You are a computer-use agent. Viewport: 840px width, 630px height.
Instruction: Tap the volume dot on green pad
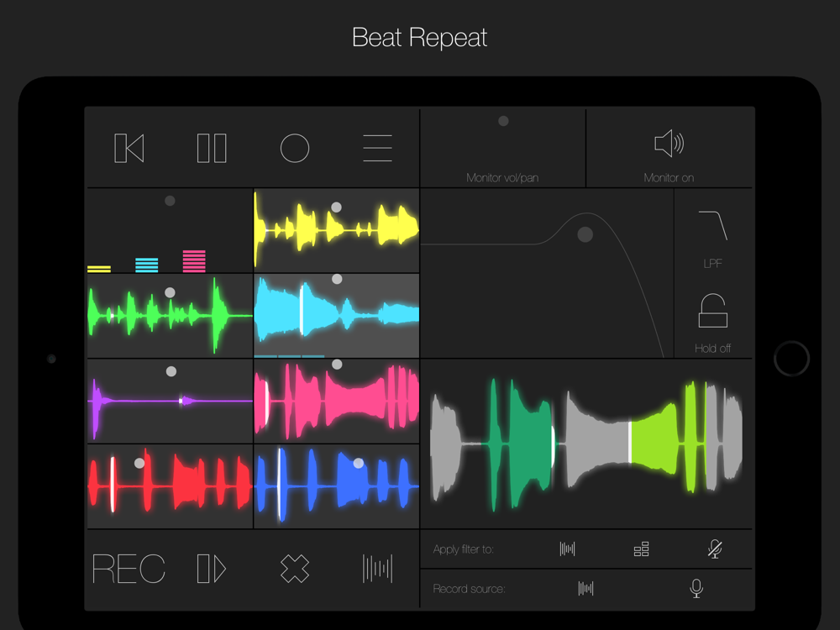(170, 292)
